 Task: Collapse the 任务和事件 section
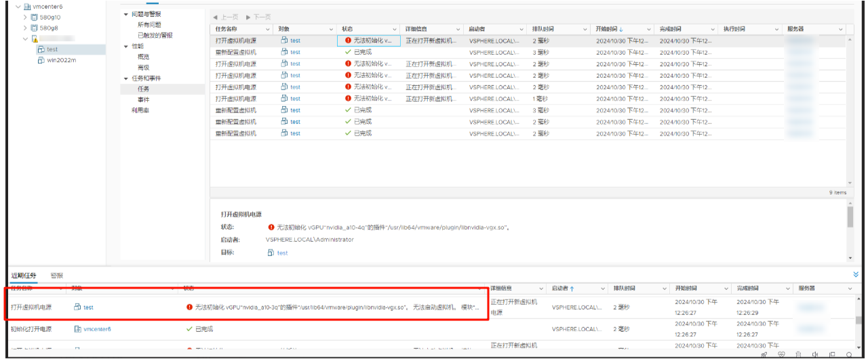tap(125, 78)
